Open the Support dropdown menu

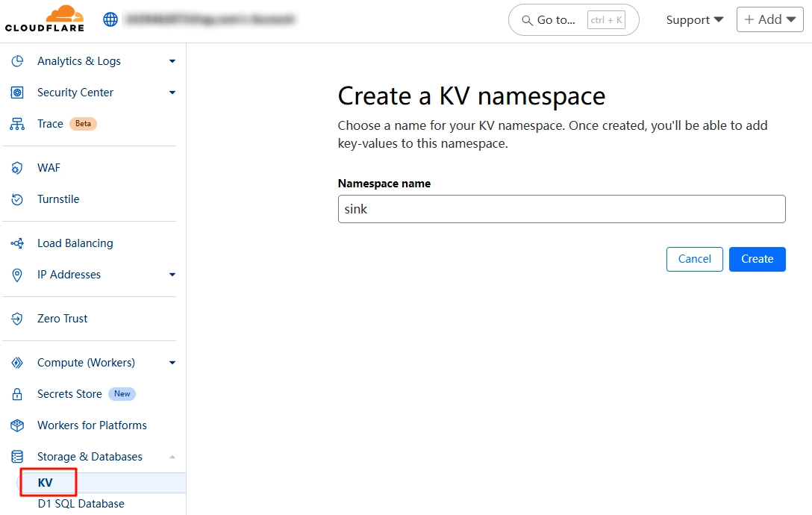point(694,19)
